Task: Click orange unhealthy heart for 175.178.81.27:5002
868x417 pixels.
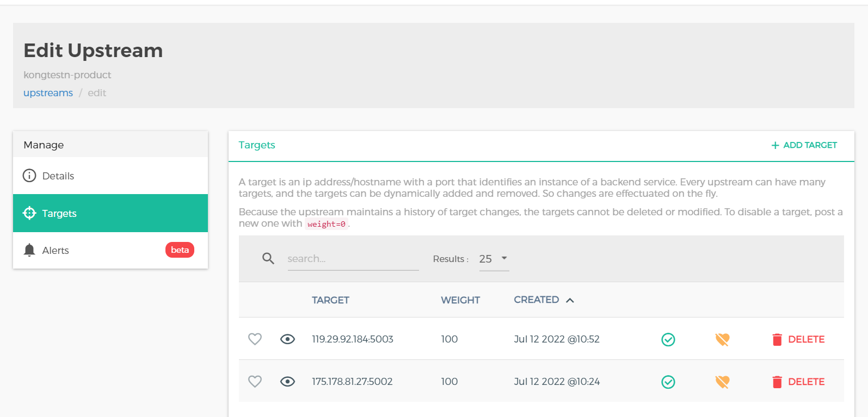Action: [x=722, y=382]
